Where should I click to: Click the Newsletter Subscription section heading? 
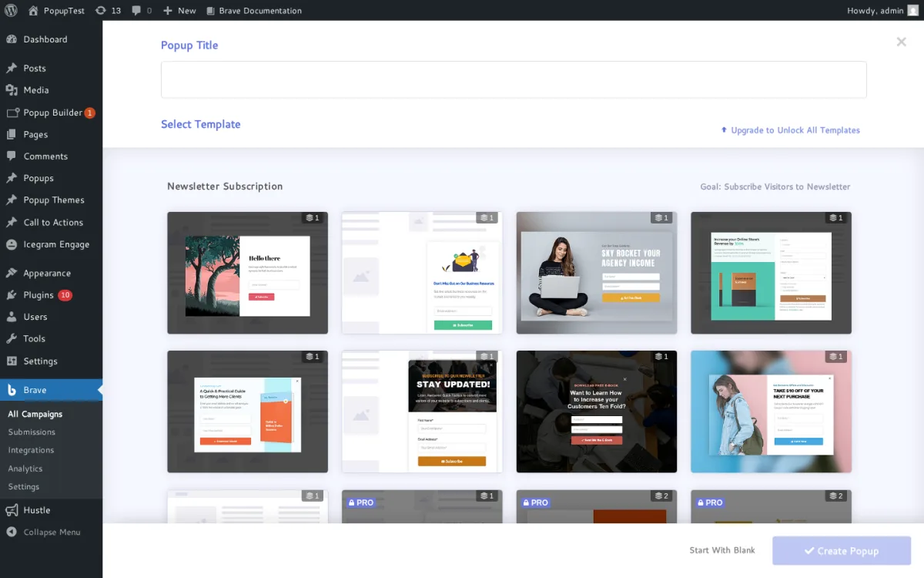pyautogui.click(x=225, y=187)
